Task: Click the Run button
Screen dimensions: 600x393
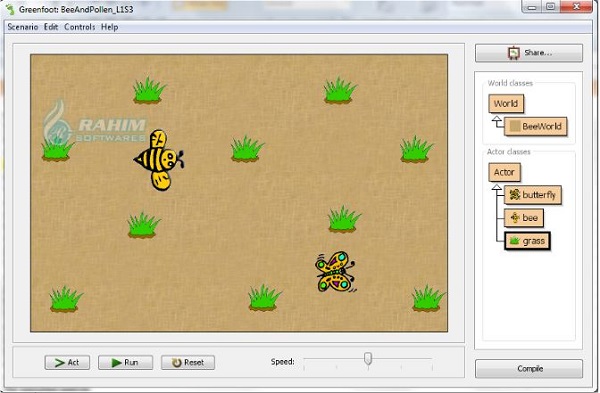Action: tap(125, 362)
